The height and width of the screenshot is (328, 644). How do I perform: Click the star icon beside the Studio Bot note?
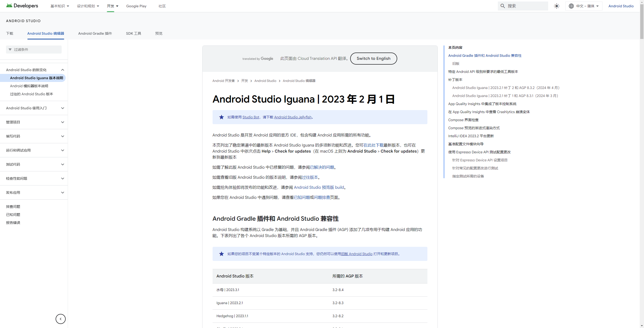pos(221,117)
